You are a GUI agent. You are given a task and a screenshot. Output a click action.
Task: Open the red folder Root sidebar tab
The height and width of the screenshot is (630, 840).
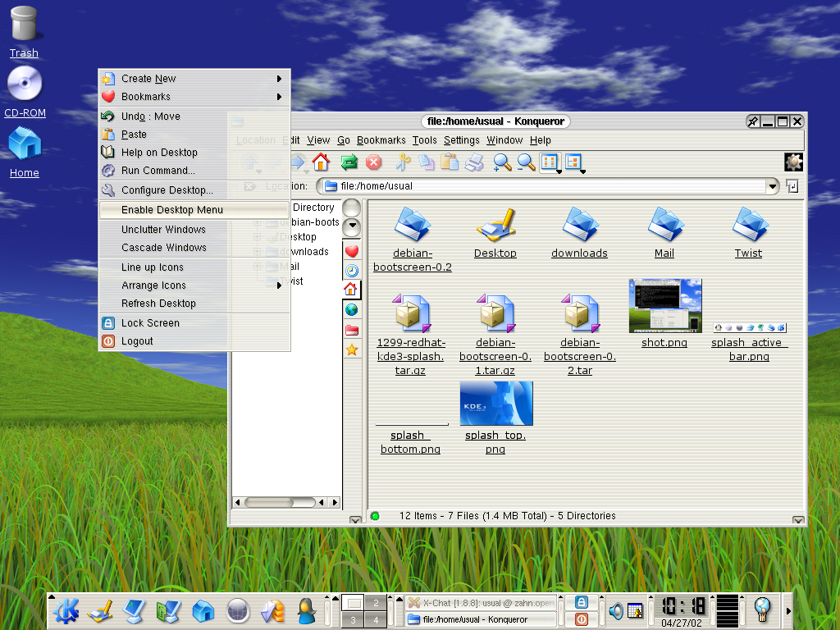351,330
